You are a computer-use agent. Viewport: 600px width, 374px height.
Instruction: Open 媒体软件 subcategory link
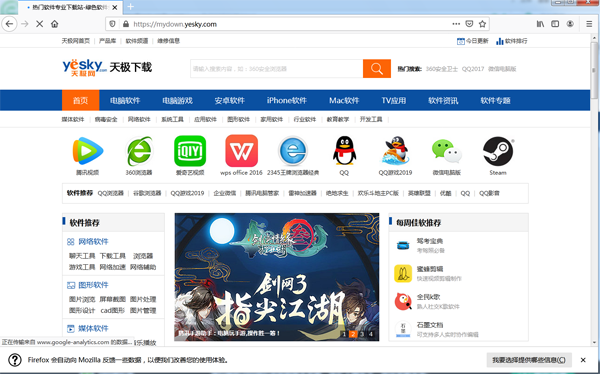(x=73, y=119)
